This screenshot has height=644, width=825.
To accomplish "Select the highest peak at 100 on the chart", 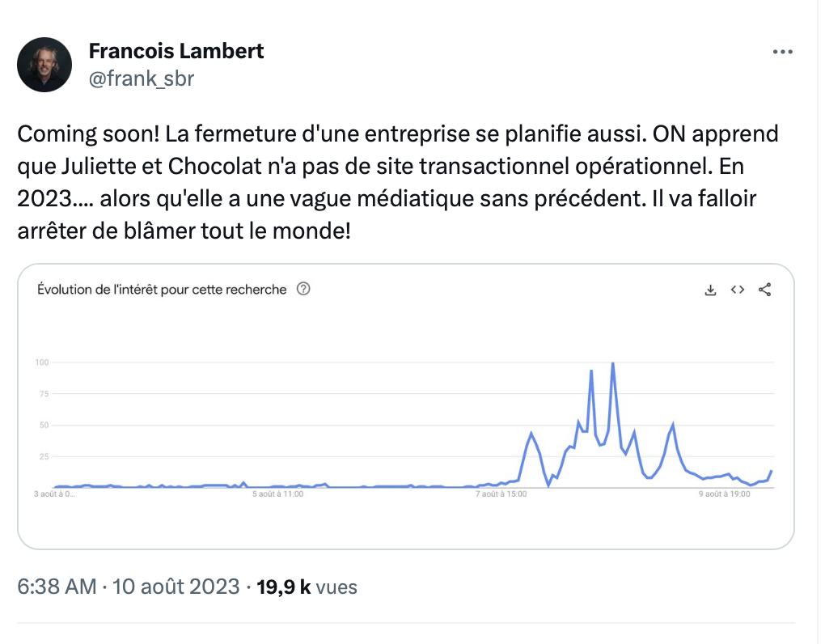I will (x=612, y=363).
